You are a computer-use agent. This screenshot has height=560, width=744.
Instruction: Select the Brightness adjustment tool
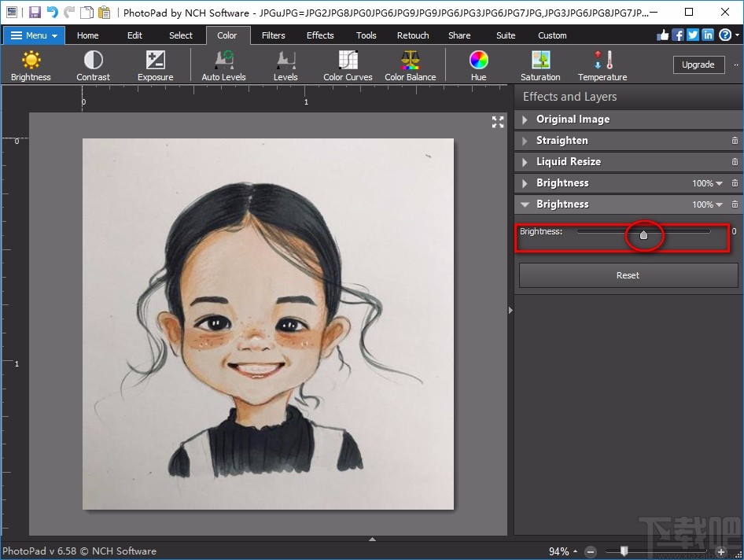point(31,64)
